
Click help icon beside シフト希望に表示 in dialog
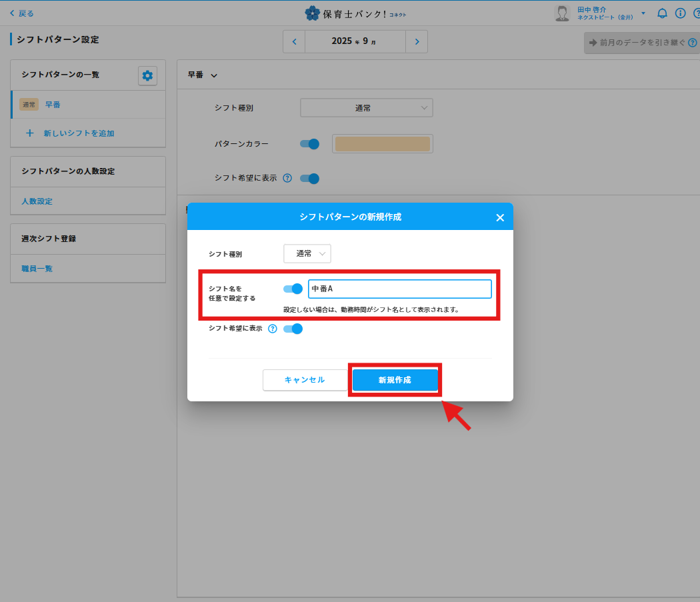pyautogui.click(x=272, y=329)
